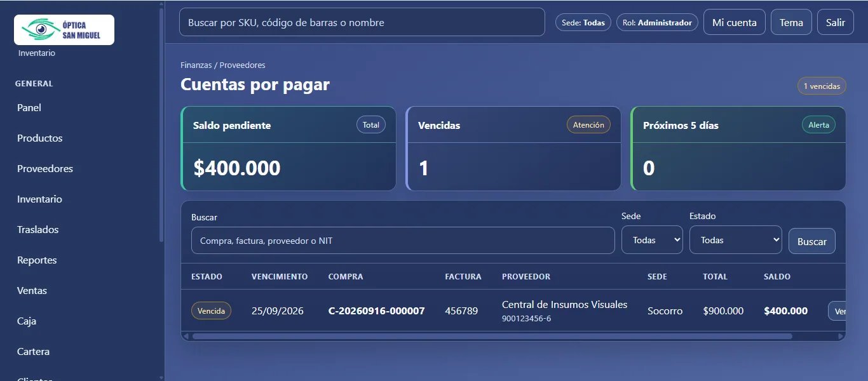Click the Total badge on Saldo pendiente
The image size is (868, 381).
(371, 125)
